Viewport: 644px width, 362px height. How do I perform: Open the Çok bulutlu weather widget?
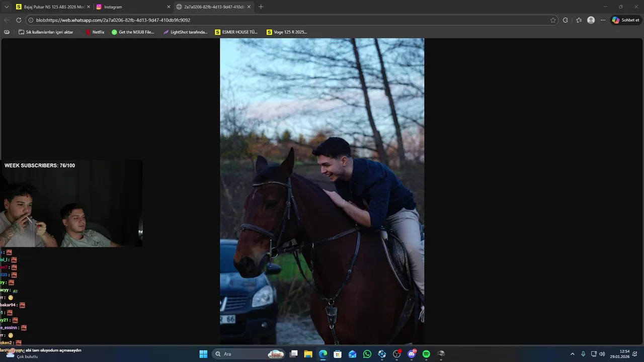coord(22,354)
